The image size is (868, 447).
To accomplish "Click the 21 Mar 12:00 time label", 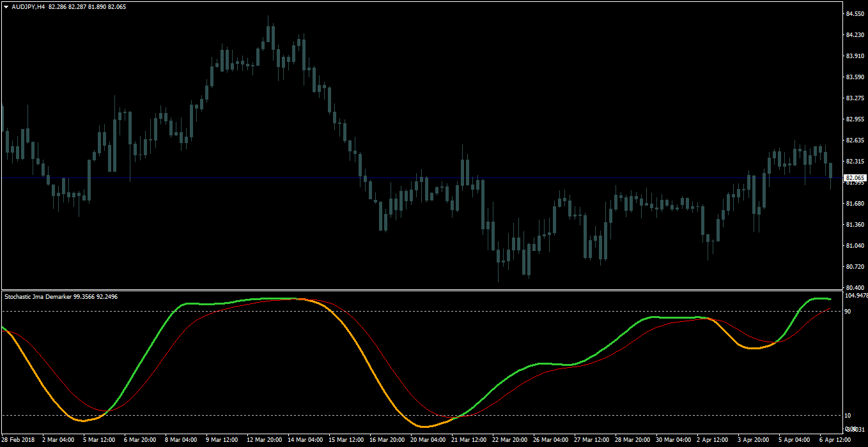I will click(469, 440).
